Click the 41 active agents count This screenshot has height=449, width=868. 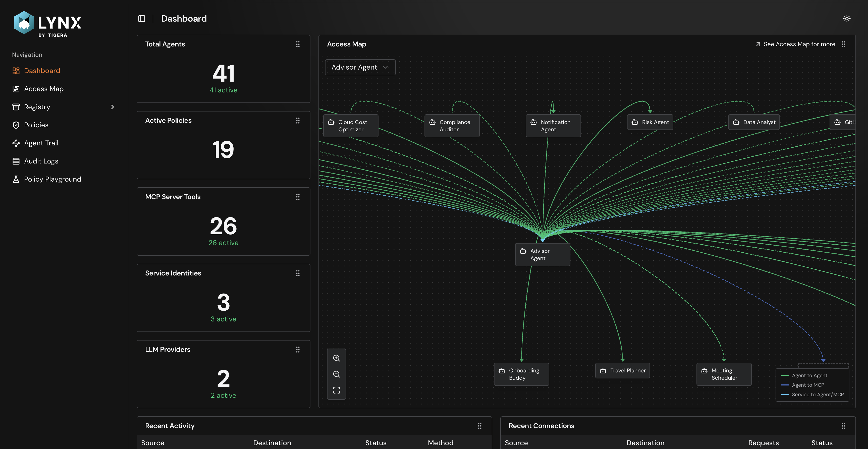point(223,90)
